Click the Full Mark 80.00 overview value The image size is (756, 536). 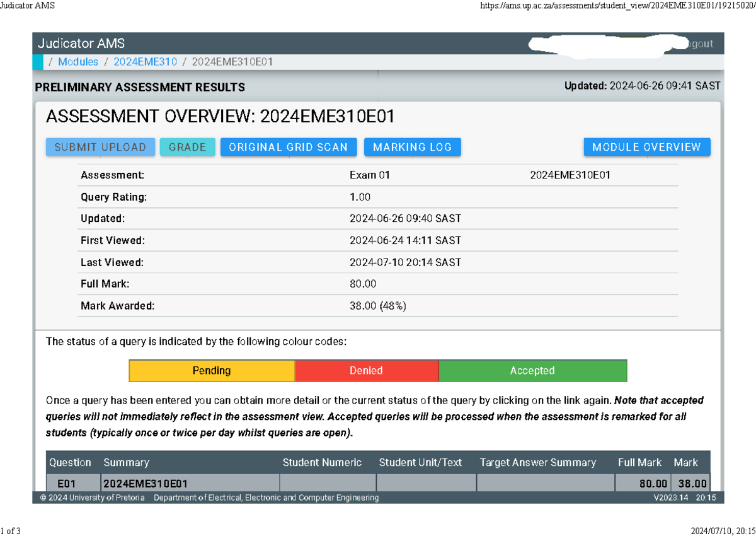(363, 284)
